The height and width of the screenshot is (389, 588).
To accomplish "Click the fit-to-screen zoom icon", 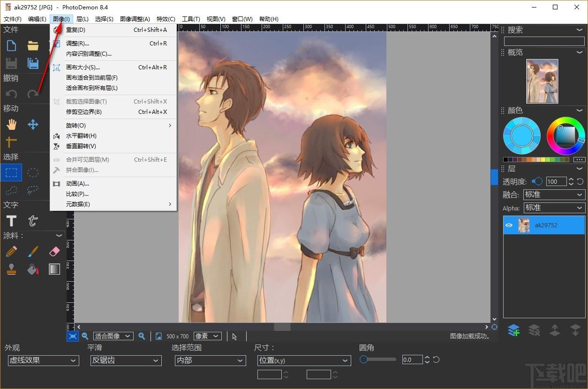I will (x=73, y=336).
